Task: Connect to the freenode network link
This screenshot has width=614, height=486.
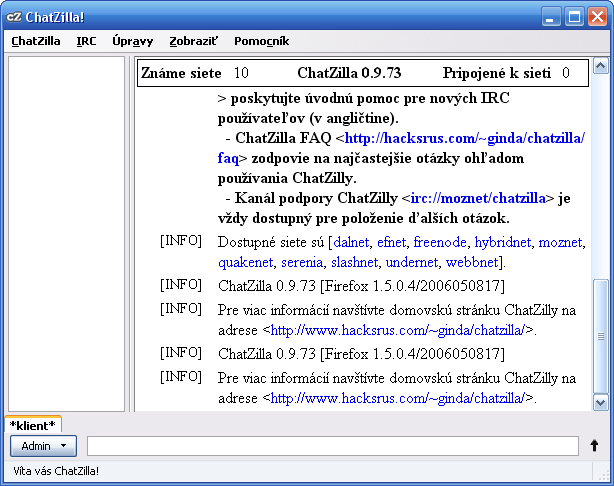Action: click(x=440, y=242)
